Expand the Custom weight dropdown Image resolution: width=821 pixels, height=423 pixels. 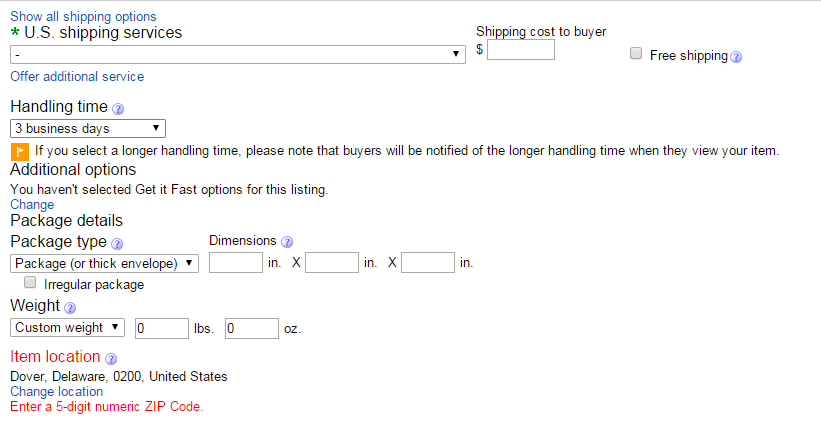[x=68, y=327]
